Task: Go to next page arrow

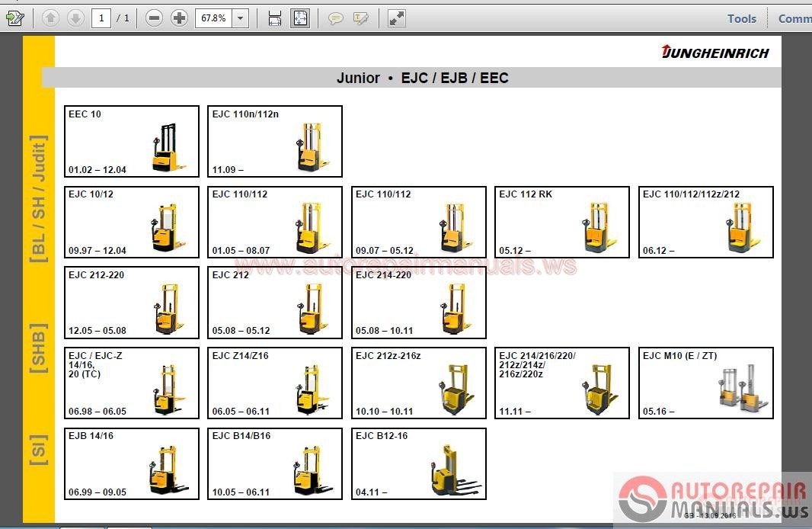Action: click(75, 18)
